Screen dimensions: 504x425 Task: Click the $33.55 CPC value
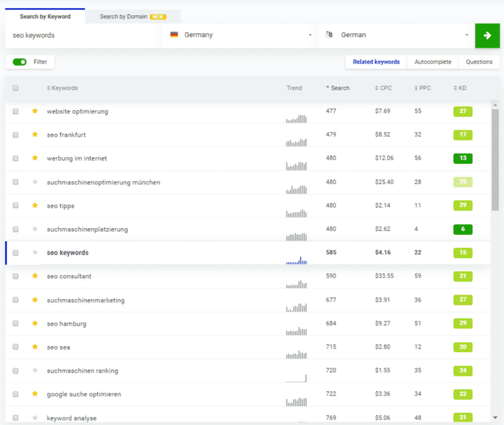[384, 276]
